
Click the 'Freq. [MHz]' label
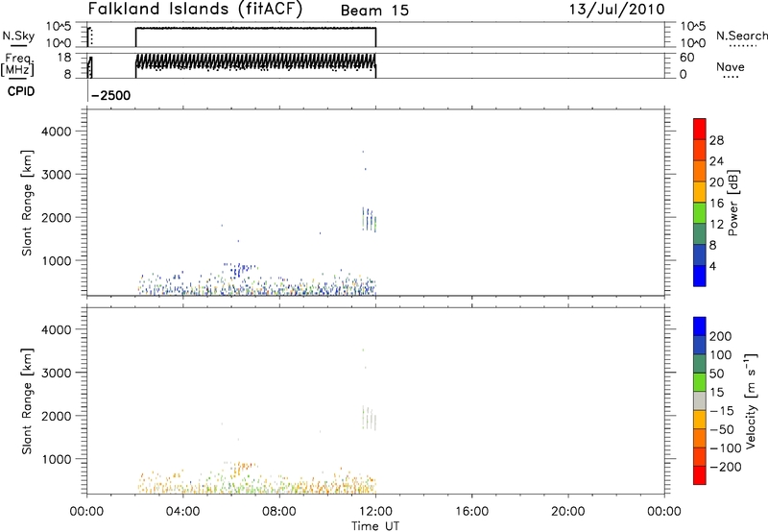click(x=17, y=64)
